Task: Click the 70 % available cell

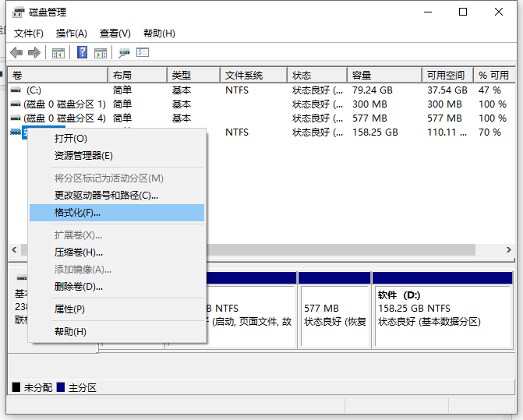Action: click(x=489, y=132)
